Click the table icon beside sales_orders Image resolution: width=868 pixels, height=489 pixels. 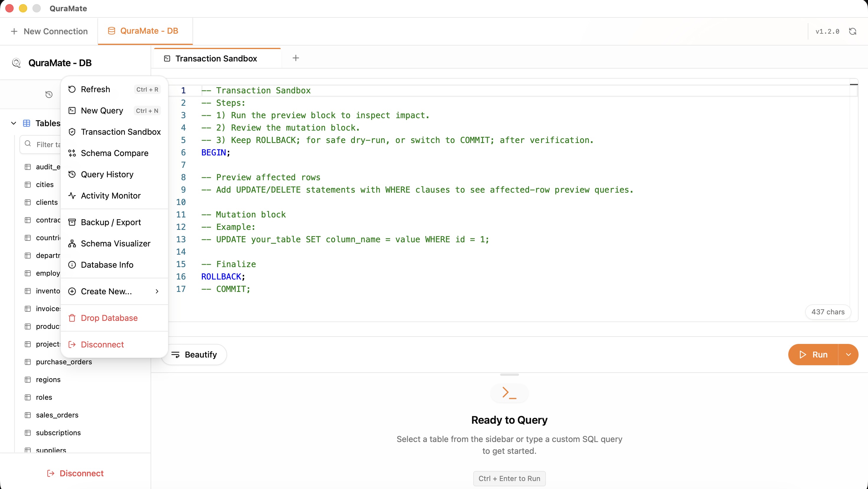[28, 415]
